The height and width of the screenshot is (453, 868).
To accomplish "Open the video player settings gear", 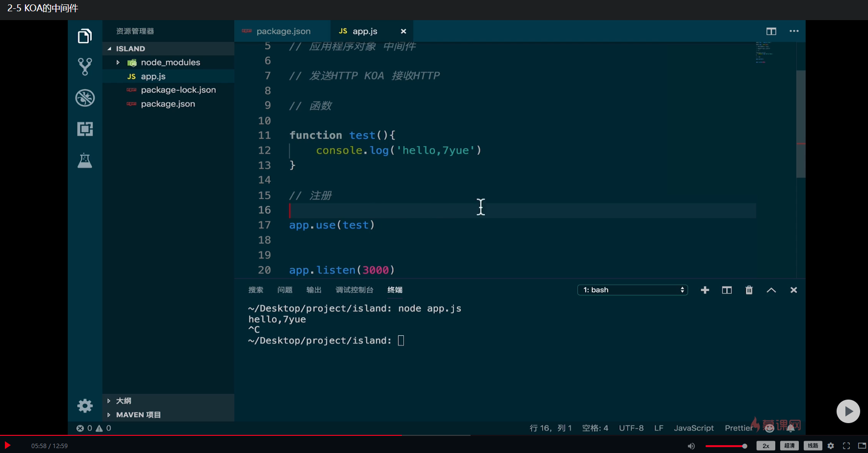I will point(831,446).
